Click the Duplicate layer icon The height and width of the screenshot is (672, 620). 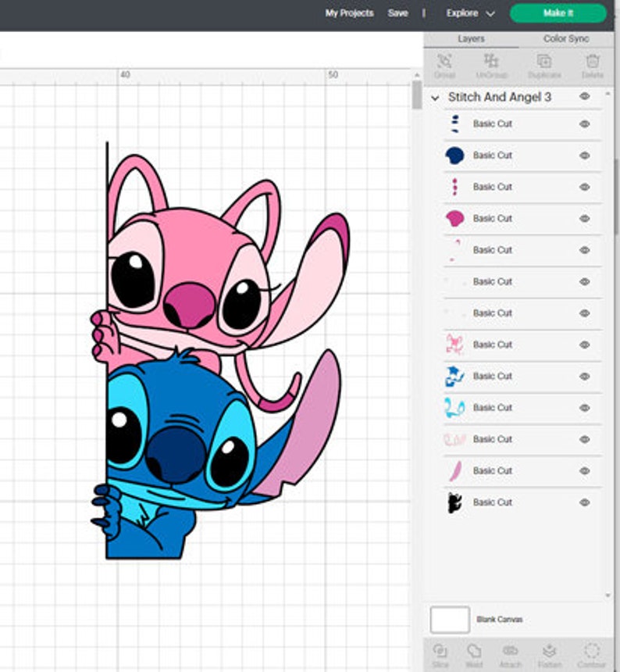(544, 66)
